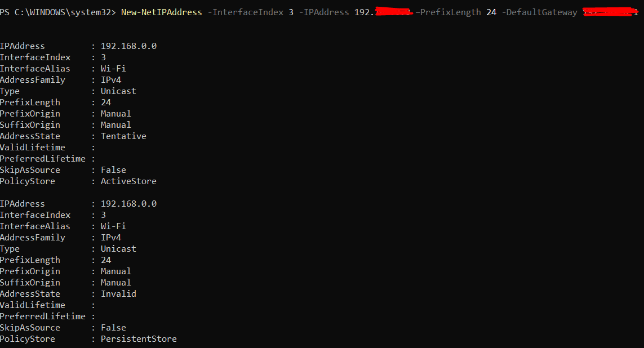Click the -DefaultGateway parameter in command
Screen dimensions: 644x348
pyautogui.click(x=539, y=12)
